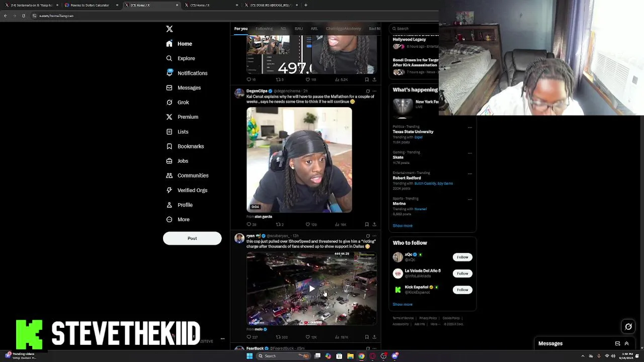The width and height of the screenshot is (644, 362).
Task: Open the more options on DegenClips post
Action: (x=374, y=91)
